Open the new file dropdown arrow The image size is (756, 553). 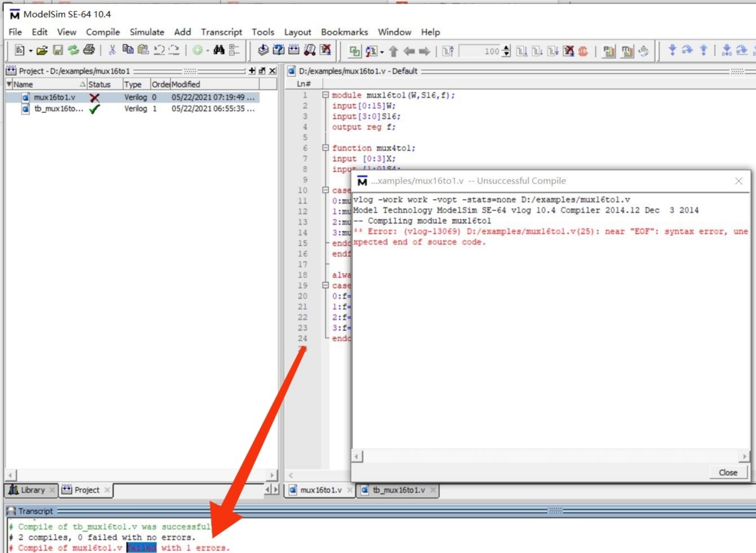(x=29, y=51)
